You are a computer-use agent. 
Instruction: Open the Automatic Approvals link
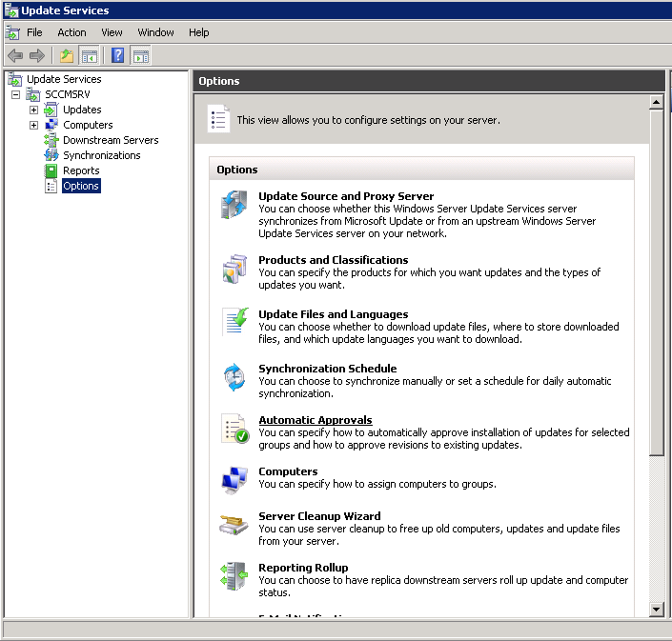coord(315,420)
